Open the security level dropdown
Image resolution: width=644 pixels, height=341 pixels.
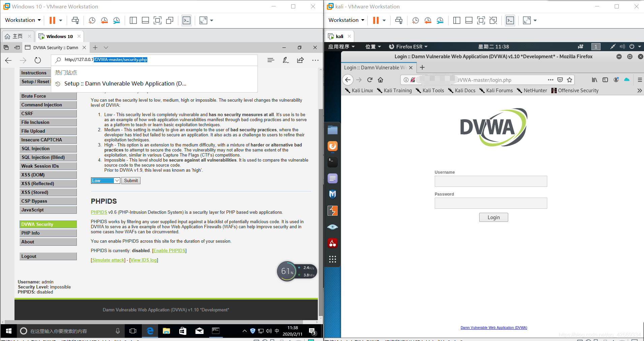[x=105, y=181]
